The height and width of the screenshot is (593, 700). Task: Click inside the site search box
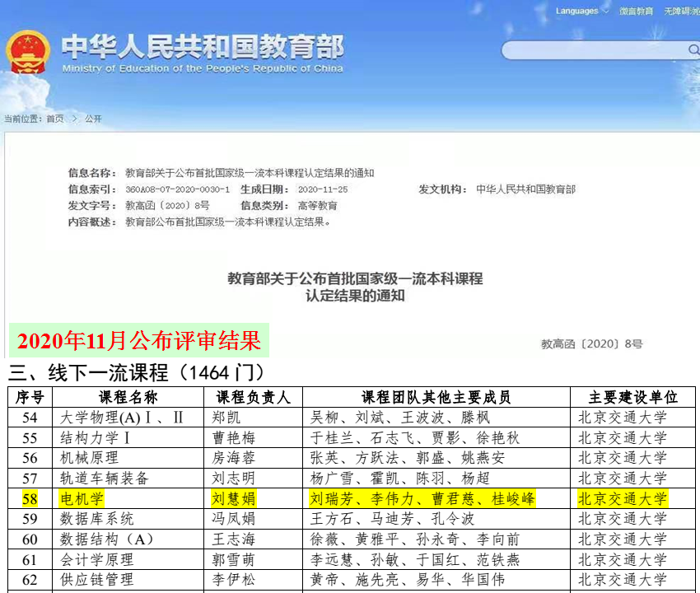coord(593,50)
